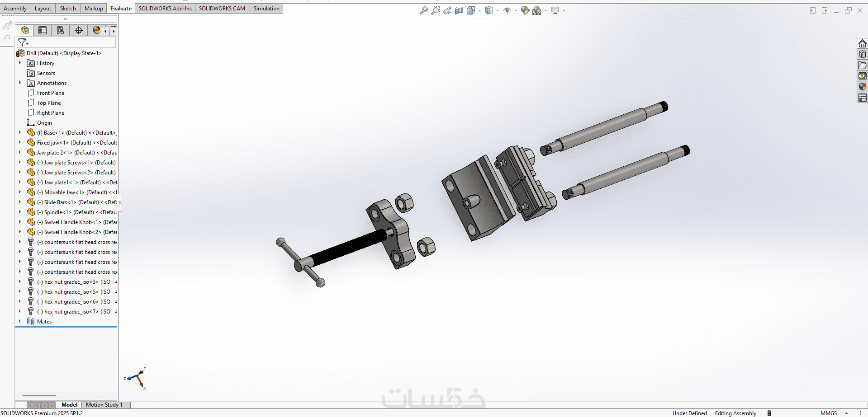Open the Design Library icon in task pane
Viewport: 868px width, 417px height.
pos(863,54)
